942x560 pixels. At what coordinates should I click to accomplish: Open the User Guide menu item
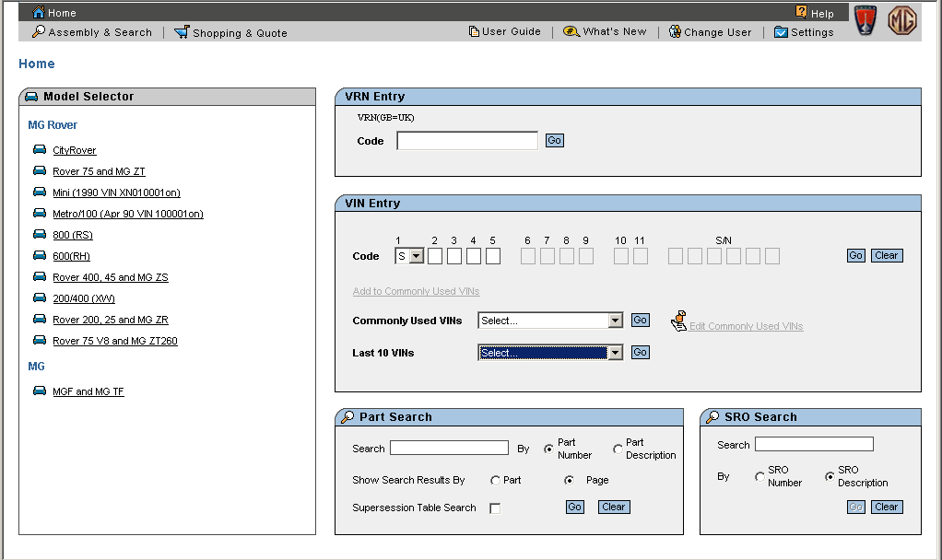click(x=512, y=31)
